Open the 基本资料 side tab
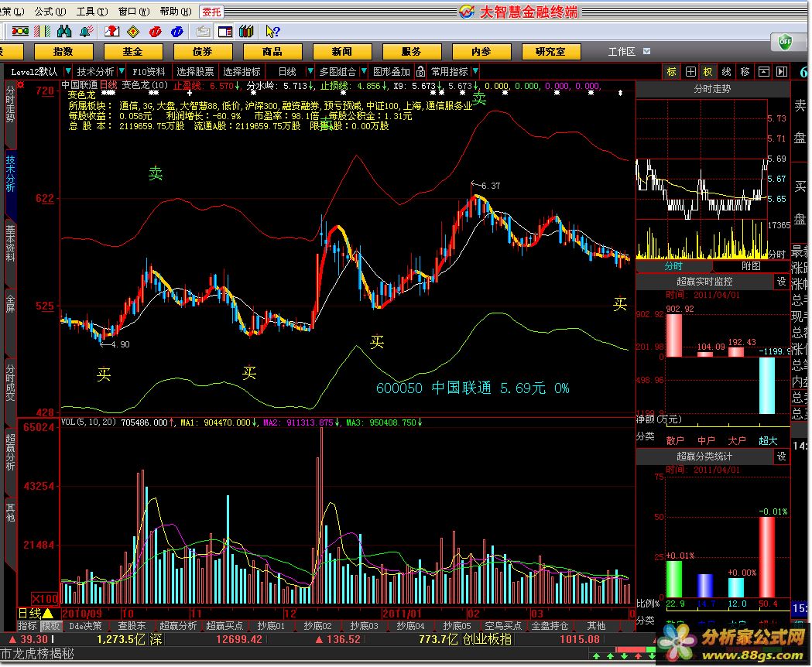 tap(10, 244)
